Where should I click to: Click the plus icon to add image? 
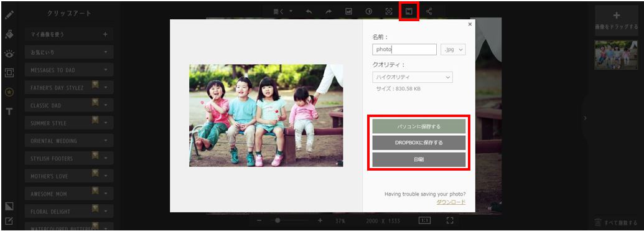(616, 16)
